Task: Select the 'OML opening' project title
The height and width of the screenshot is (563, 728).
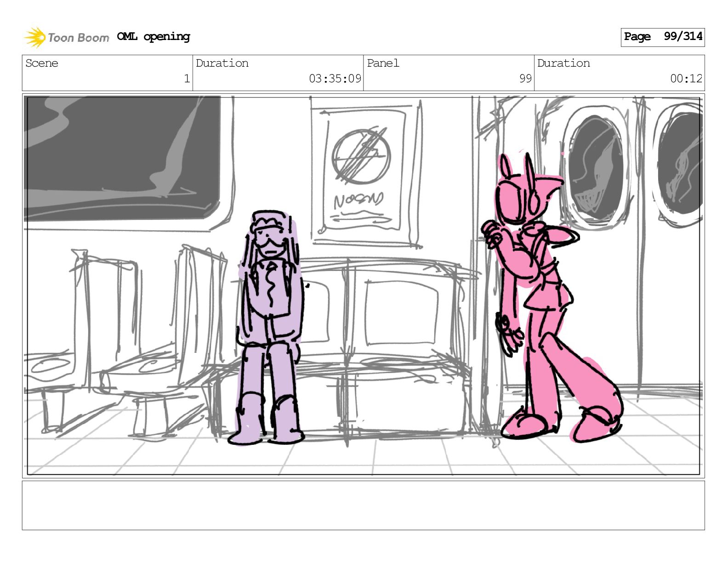Action: (154, 37)
